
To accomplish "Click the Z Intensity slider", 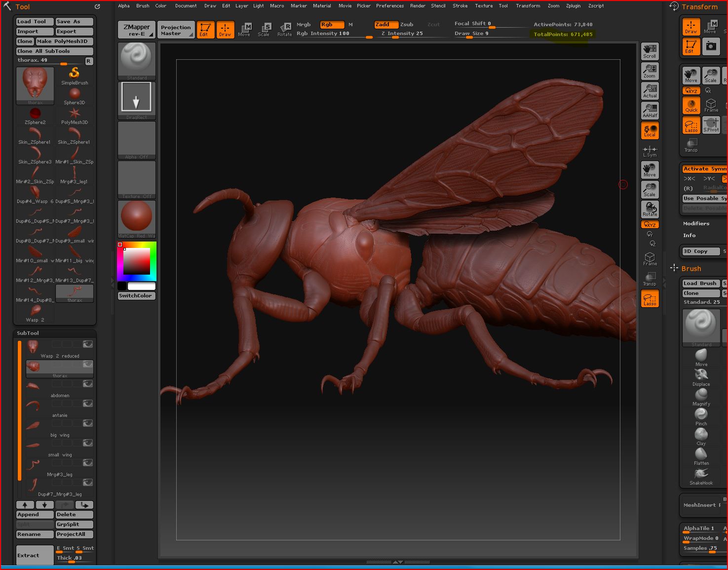I will click(x=402, y=34).
